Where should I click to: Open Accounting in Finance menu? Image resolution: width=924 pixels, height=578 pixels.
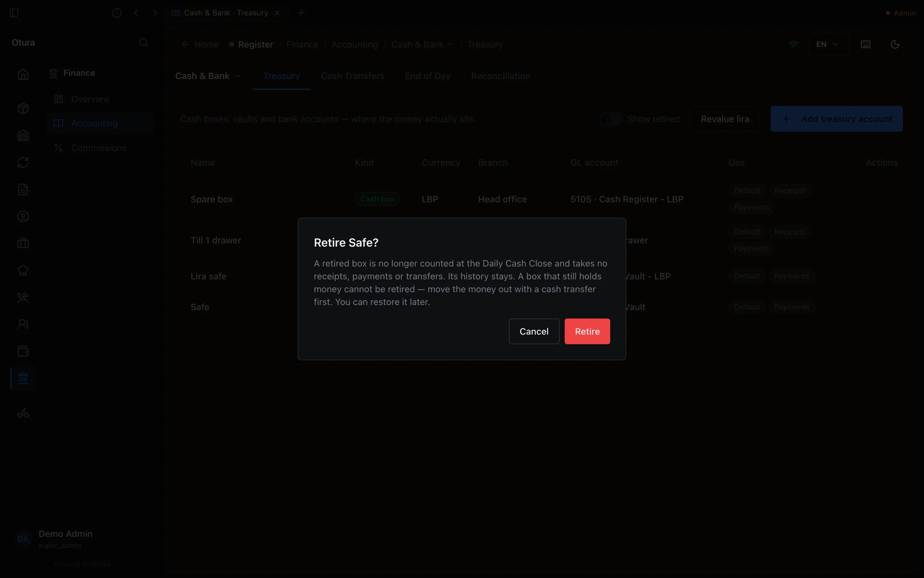coord(100,124)
